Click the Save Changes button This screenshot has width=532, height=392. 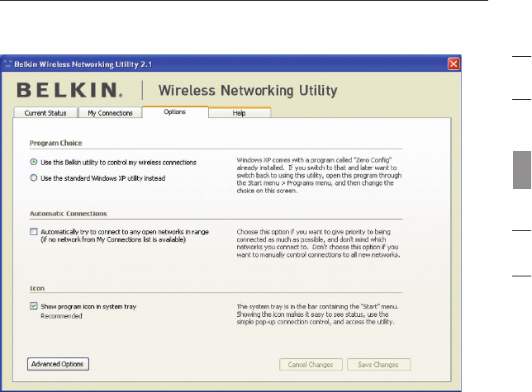click(x=378, y=363)
